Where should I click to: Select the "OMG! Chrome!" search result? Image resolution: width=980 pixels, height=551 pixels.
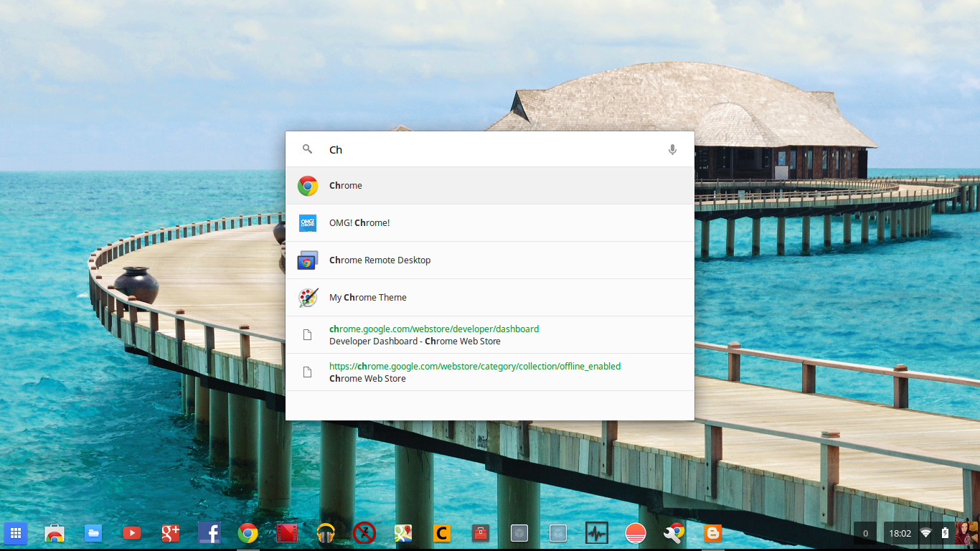(490, 223)
